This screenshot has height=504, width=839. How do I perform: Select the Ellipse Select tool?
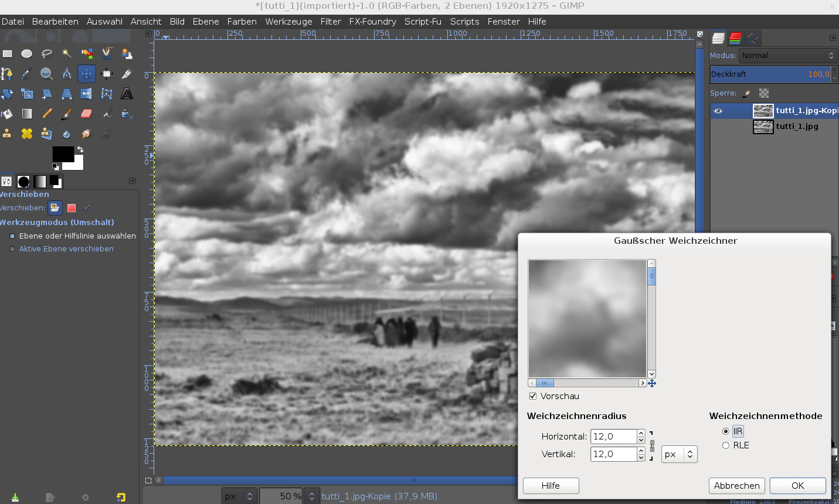click(27, 54)
